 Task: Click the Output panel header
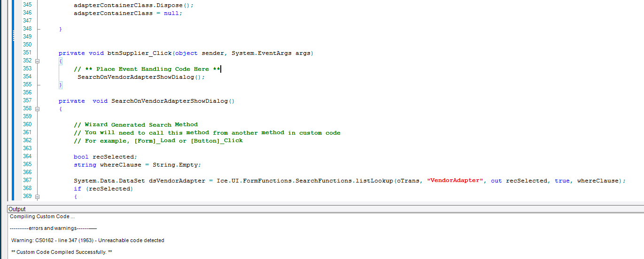point(325,209)
